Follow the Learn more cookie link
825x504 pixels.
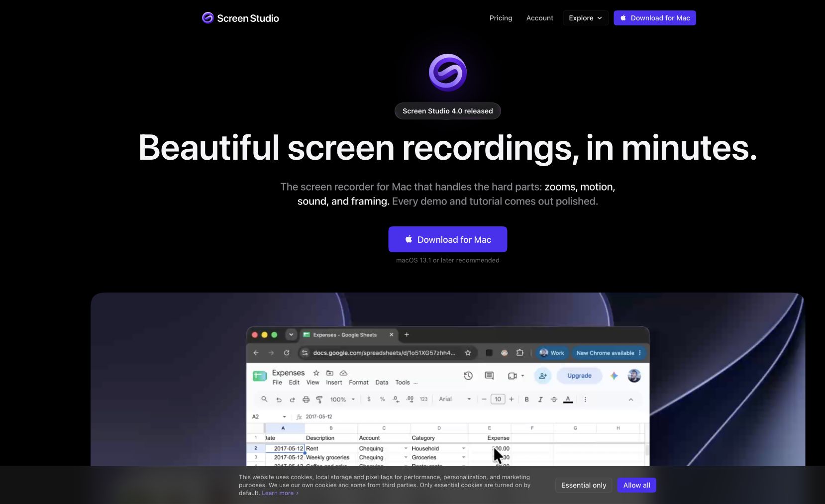coord(280,493)
